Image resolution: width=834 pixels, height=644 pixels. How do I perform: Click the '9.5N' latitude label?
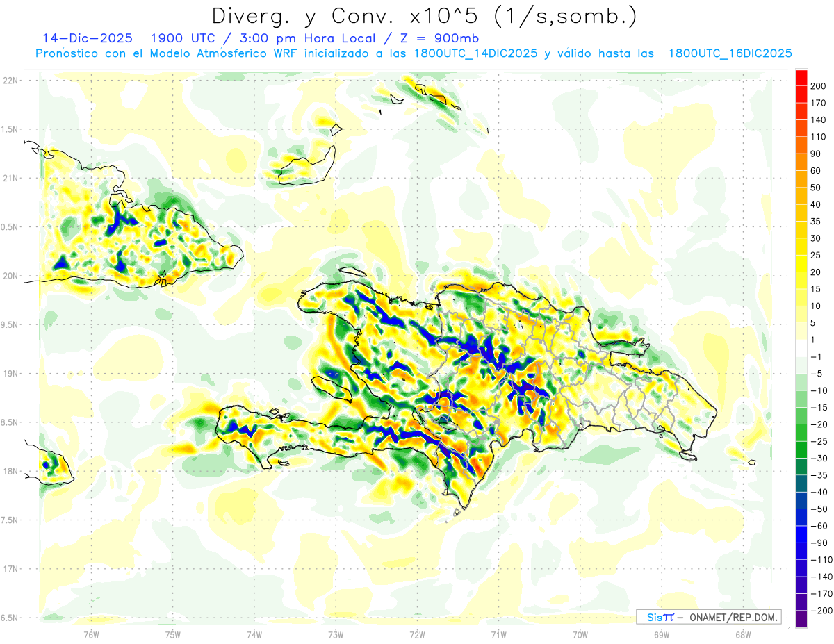10,324
